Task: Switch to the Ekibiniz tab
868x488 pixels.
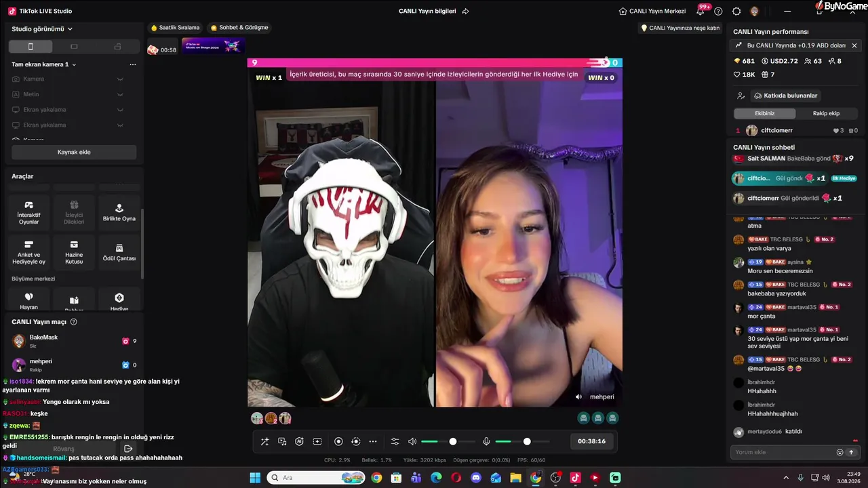Action: [x=764, y=113]
